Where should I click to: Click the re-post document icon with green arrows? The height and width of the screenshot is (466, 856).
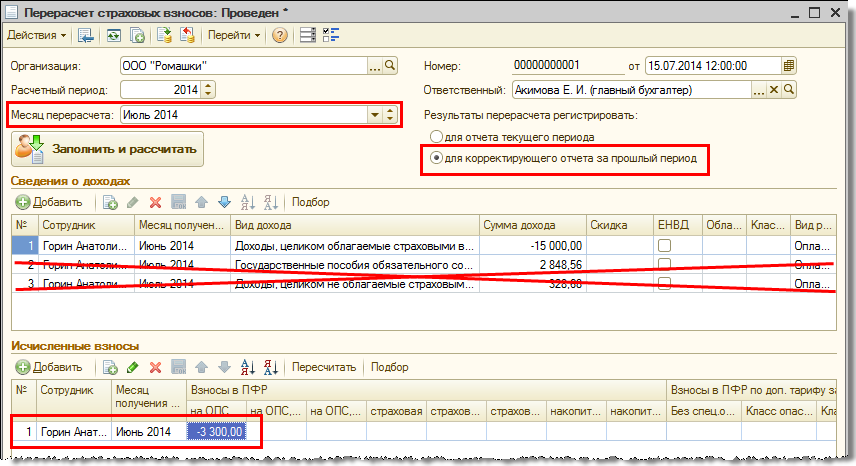click(x=114, y=35)
